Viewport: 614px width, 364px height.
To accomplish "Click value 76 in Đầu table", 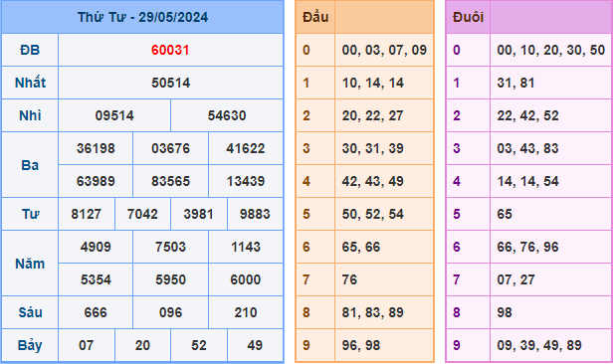I will [x=349, y=279].
